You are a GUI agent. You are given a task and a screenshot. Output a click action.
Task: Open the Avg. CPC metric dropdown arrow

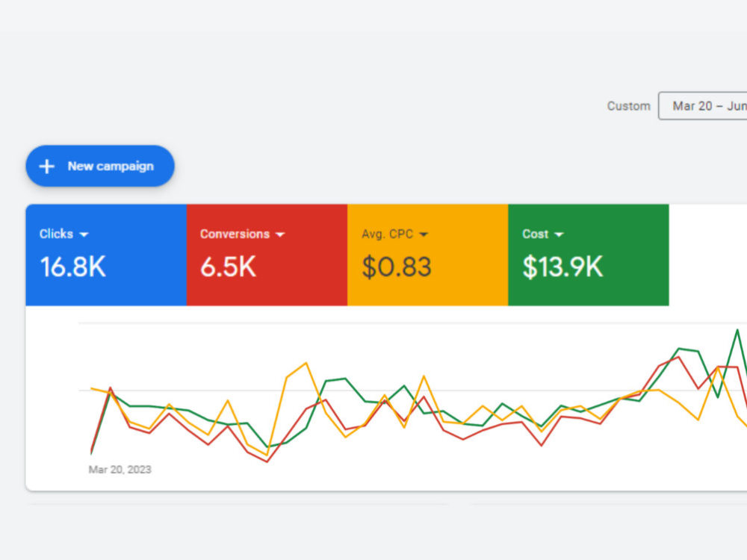point(424,234)
